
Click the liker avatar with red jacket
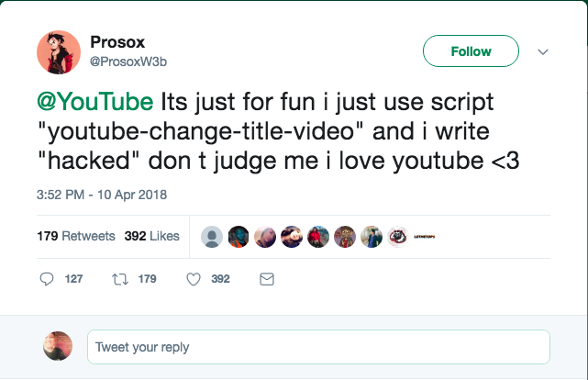coord(318,236)
